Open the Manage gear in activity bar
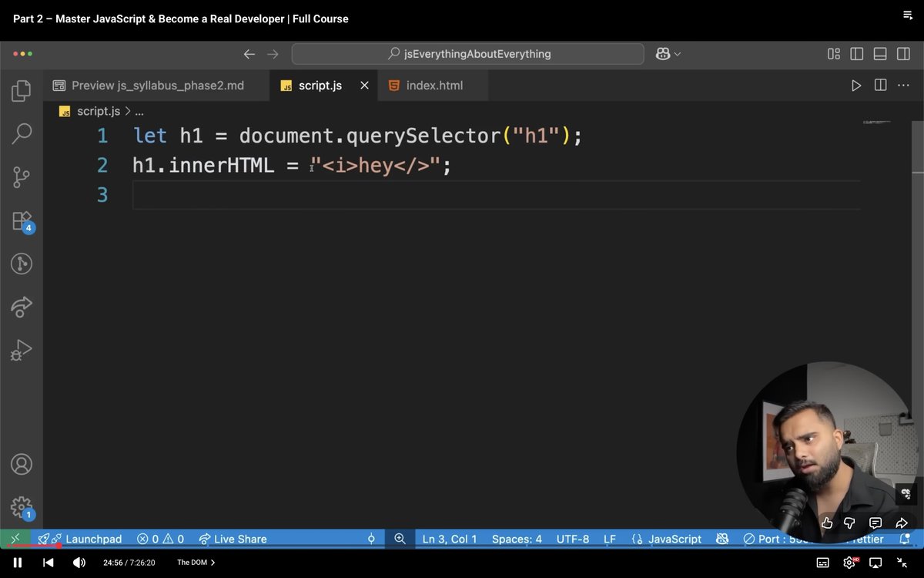The width and height of the screenshot is (924, 578). [x=22, y=508]
